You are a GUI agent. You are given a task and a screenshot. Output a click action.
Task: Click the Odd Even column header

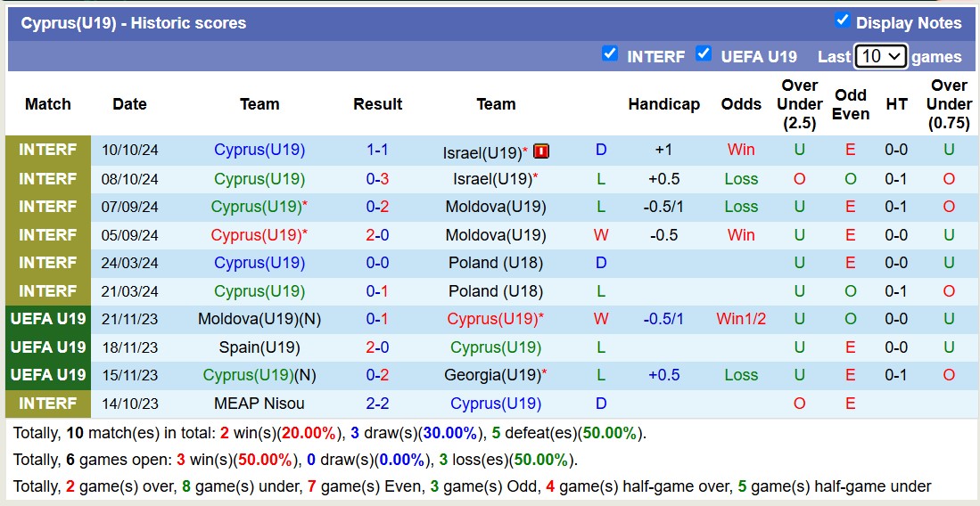[x=851, y=104]
